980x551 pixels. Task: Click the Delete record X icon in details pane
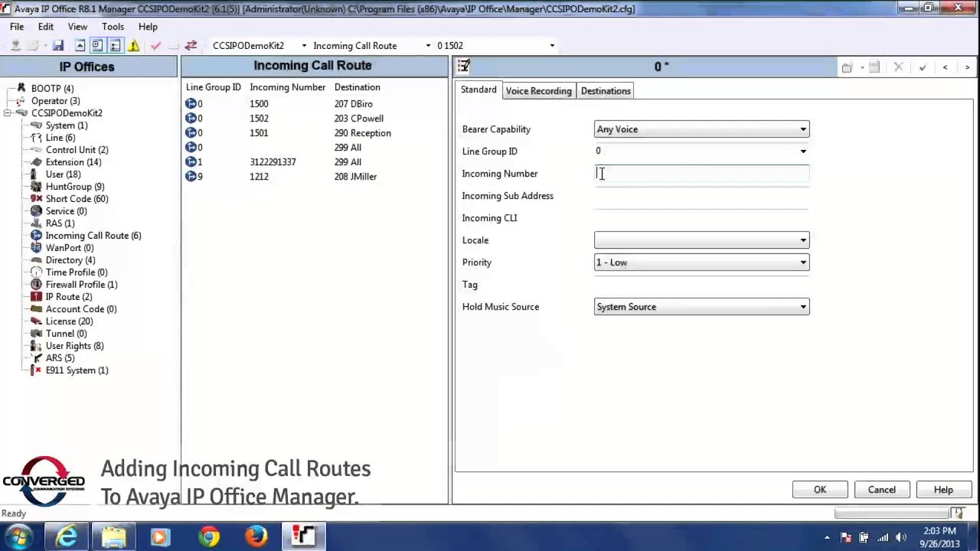tap(898, 67)
